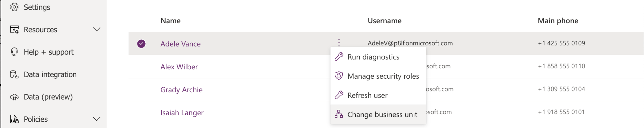Image resolution: width=644 pixels, height=128 pixels.
Task: Click the Settings gear icon
Action: [14, 7]
